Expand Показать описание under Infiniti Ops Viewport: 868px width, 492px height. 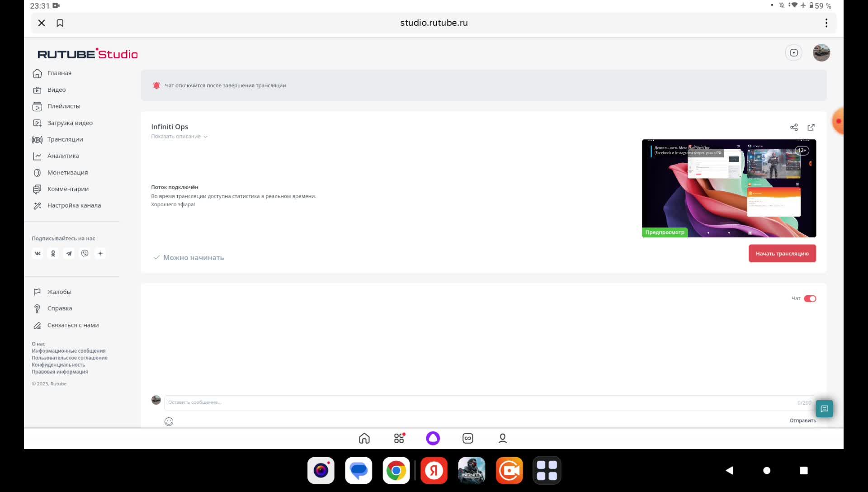179,137
